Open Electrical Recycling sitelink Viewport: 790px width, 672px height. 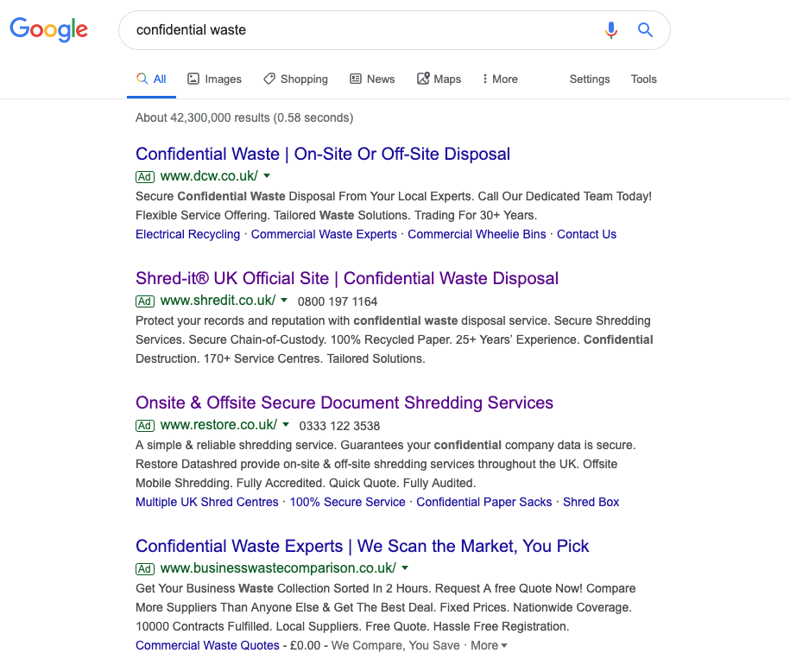point(188,234)
